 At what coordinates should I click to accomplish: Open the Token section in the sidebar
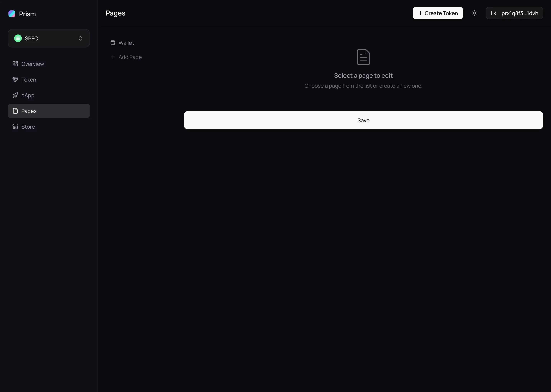click(49, 80)
